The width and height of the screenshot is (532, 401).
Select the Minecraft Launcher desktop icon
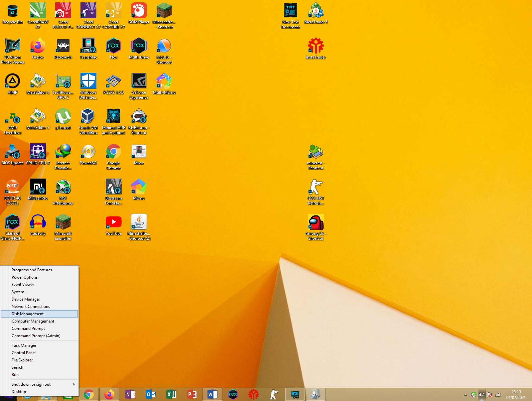click(63, 227)
